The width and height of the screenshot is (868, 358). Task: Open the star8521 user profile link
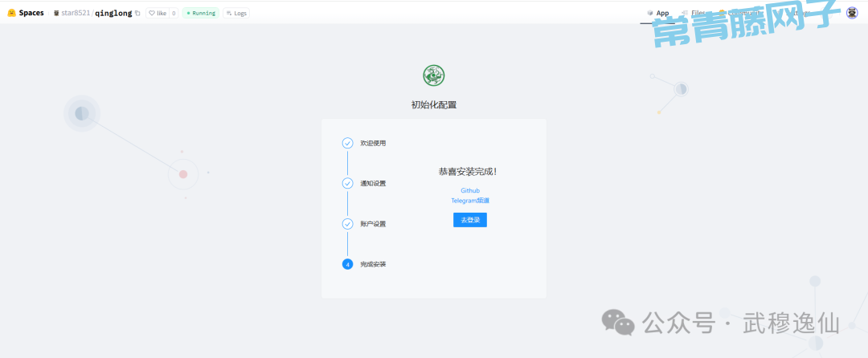click(76, 13)
